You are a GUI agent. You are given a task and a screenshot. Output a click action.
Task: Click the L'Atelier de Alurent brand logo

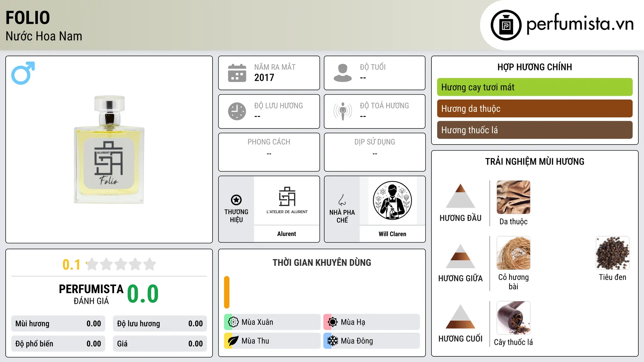pos(287,200)
